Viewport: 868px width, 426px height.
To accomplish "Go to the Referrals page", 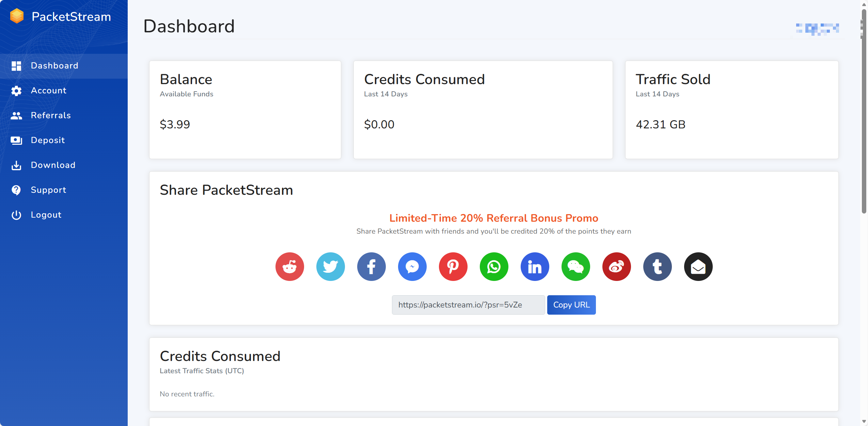I will (51, 115).
